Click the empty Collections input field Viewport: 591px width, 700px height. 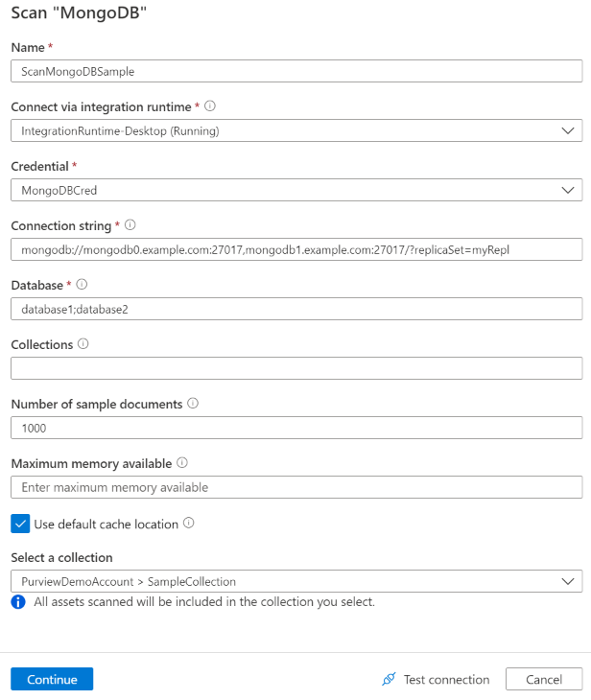(x=295, y=368)
